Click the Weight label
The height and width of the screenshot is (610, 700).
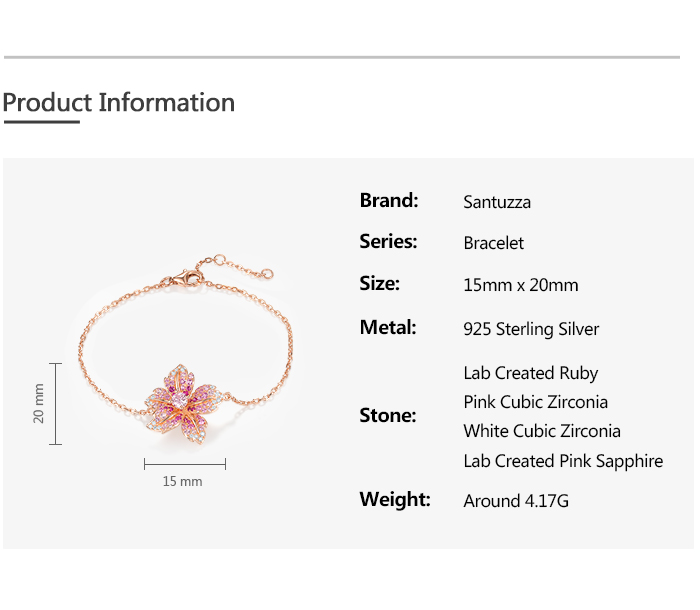pos(395,499)
